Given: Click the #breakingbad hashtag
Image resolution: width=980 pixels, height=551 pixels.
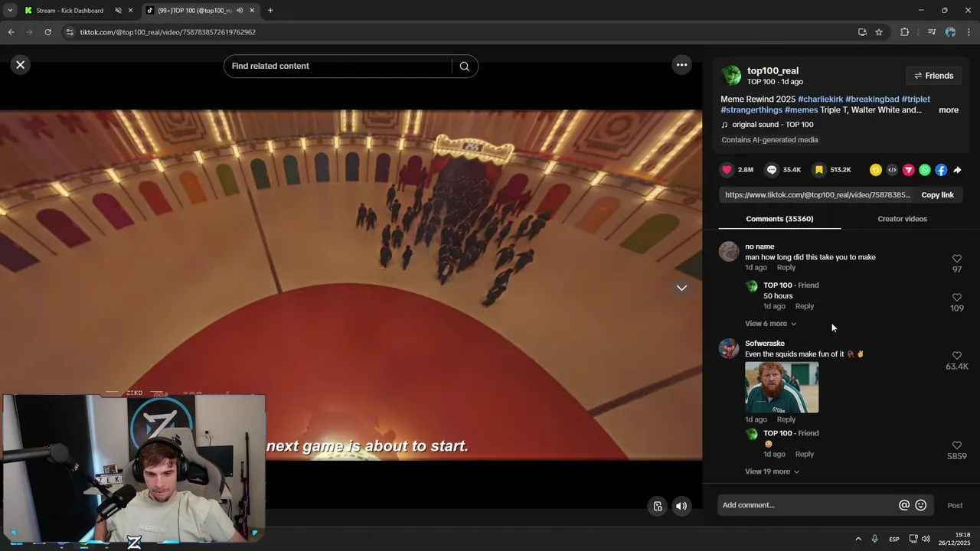Looking at the screenshot, I should [x=872, y=99].
